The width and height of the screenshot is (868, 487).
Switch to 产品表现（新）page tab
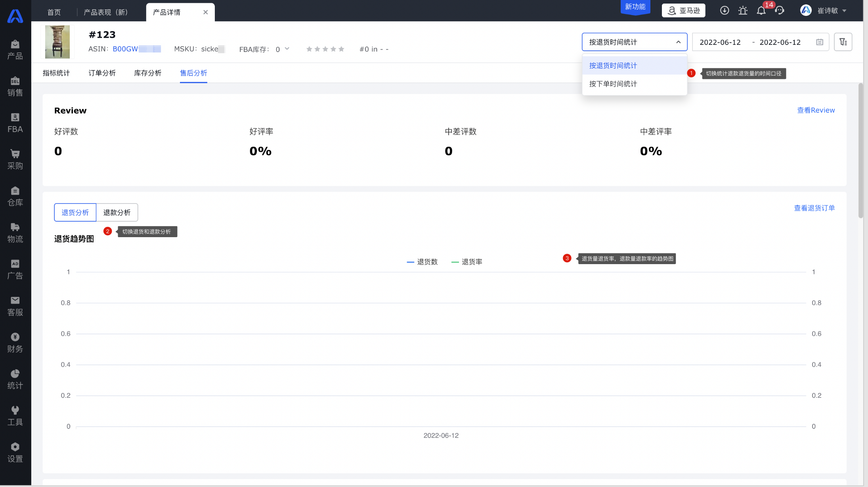coord(106,12)
